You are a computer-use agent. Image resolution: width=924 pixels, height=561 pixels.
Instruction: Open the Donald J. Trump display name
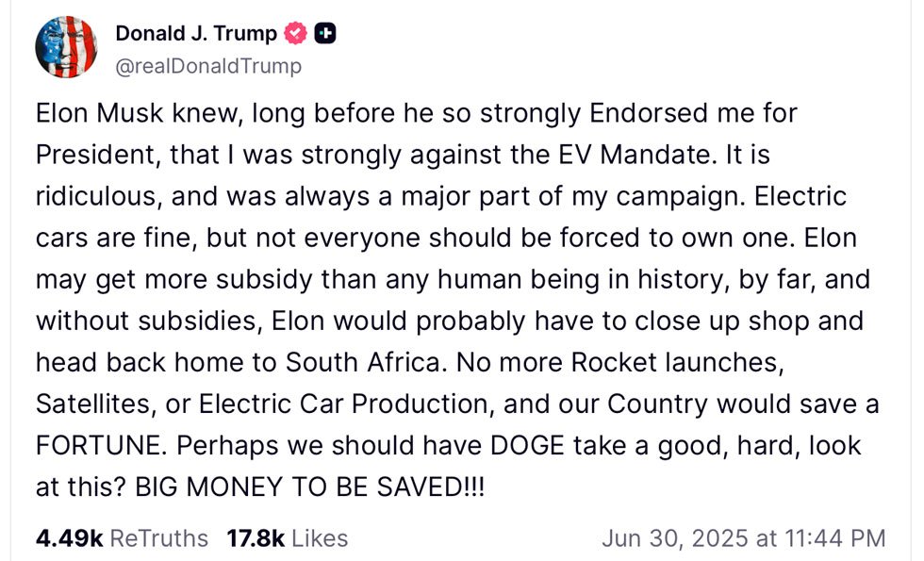pos(196,33)
